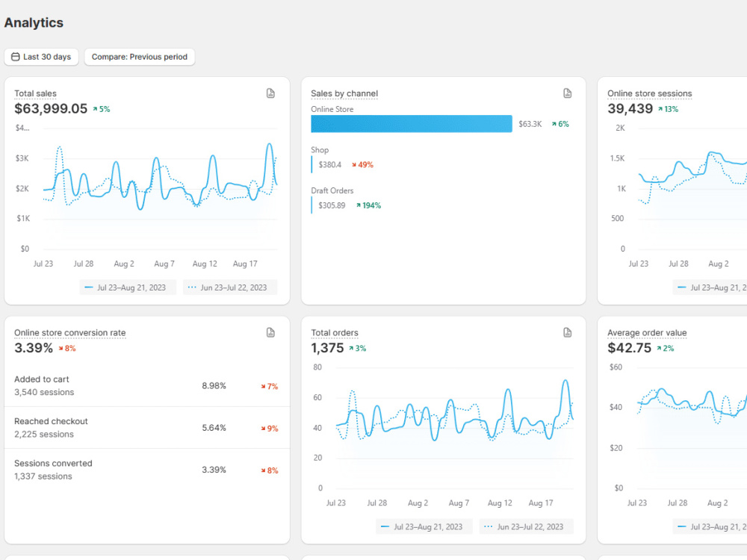The image size is (747, 560).
Task: Open the report icon on the Total sales card
Action: point(270,93)
